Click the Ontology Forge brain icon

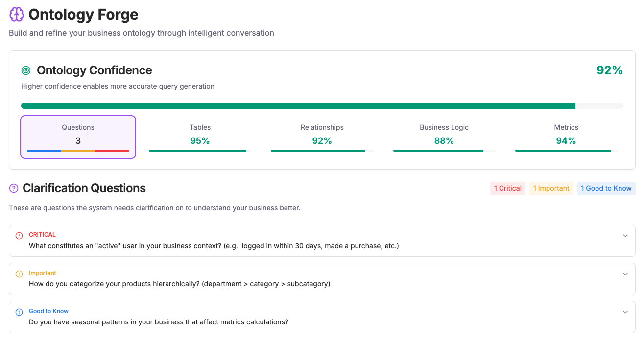(x=17, y=14)
